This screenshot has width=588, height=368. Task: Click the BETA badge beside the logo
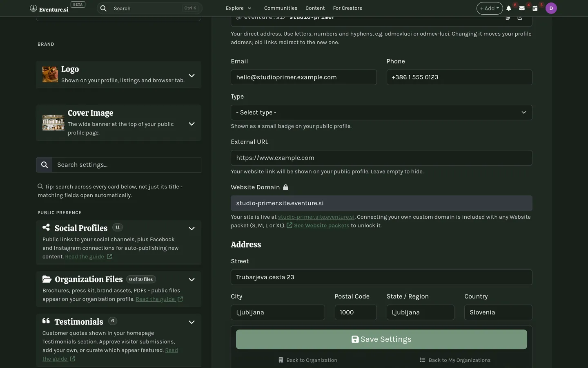pos(78,4)
